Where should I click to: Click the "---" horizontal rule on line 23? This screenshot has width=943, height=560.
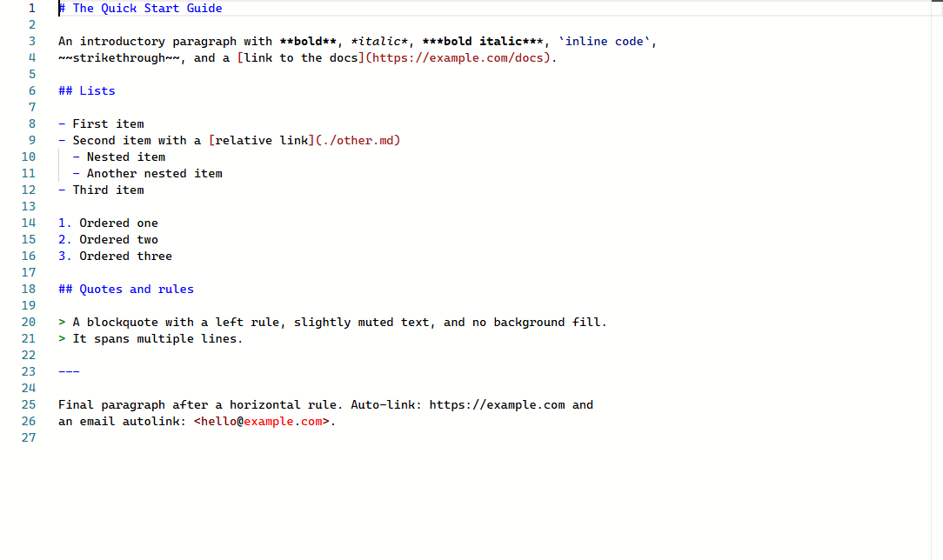[70, 372]
